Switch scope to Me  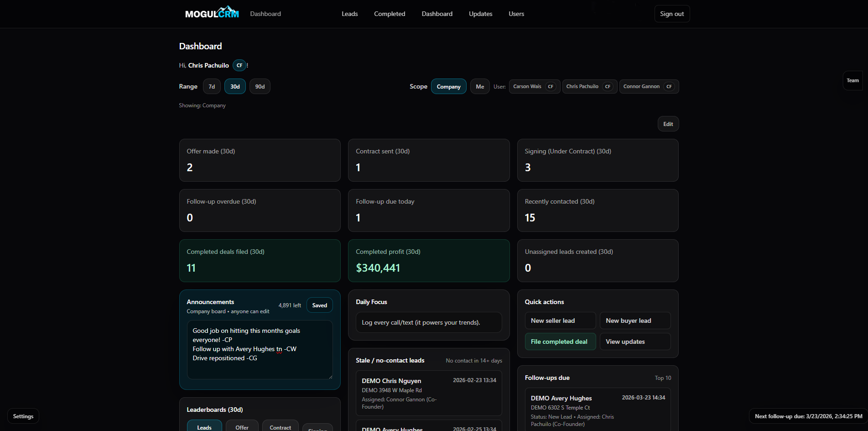point(479,86)
